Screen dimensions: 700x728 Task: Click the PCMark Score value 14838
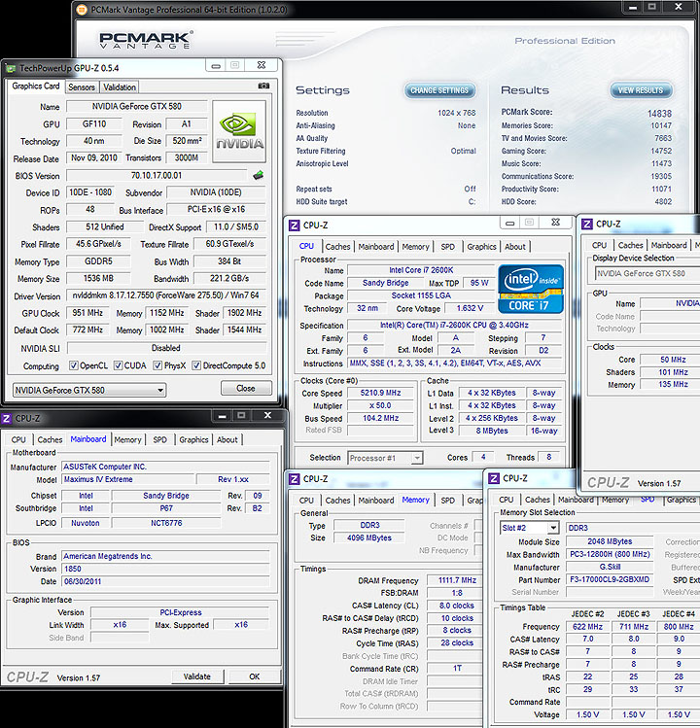click(x=659, y=114)
